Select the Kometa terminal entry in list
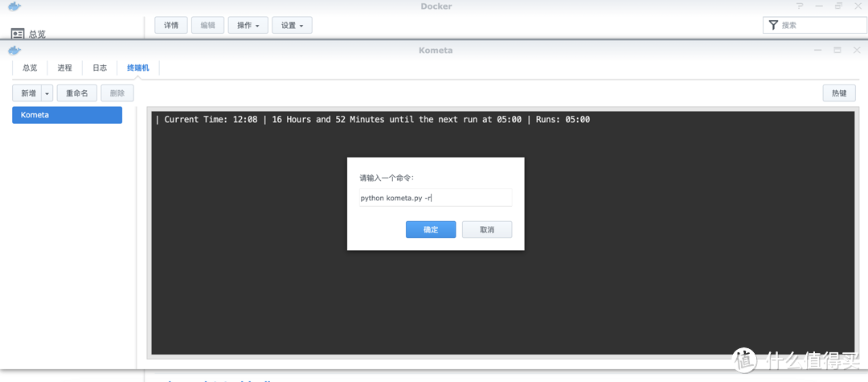This screenshot has width=868, height=382. (67, 115)
